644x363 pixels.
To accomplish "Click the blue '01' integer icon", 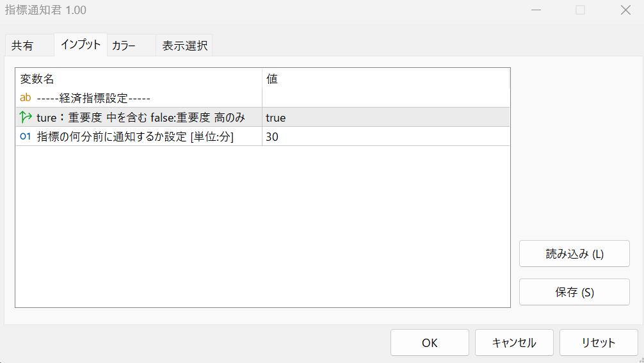I will click(x=26, y=136).
